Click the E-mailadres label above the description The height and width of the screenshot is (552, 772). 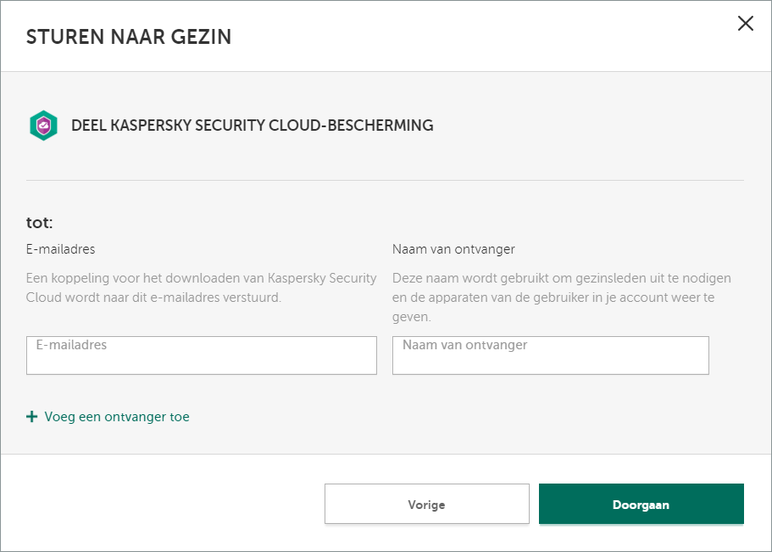tap(61, 249)
